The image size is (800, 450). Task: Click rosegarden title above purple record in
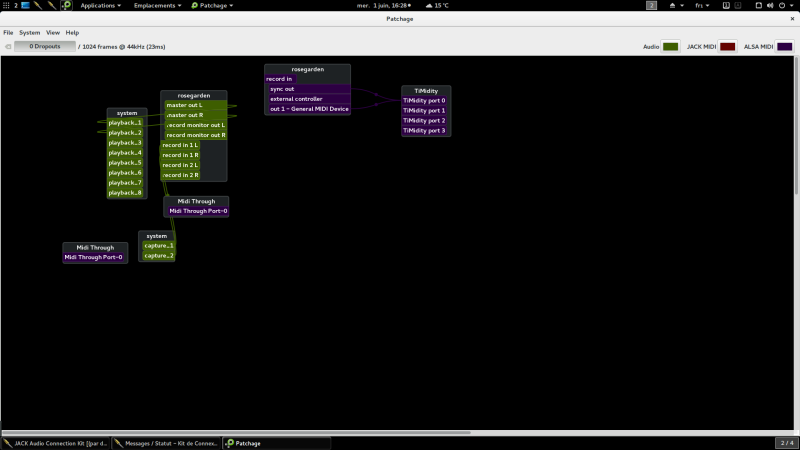tap(308, 69)
